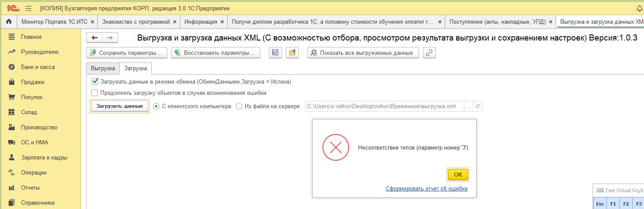
Task: Confirm error dialog with OK
Action: tap(458, 175)
